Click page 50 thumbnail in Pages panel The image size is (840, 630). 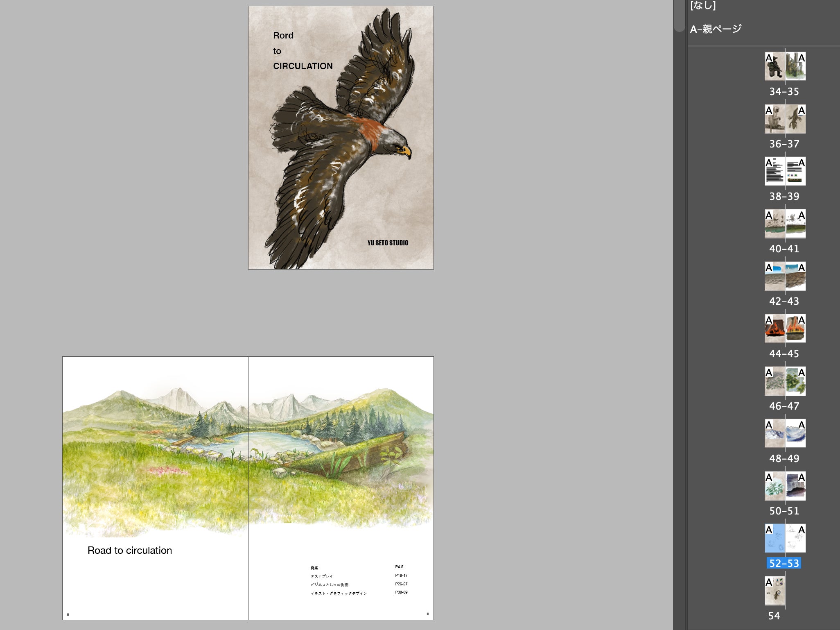point(775,486)
